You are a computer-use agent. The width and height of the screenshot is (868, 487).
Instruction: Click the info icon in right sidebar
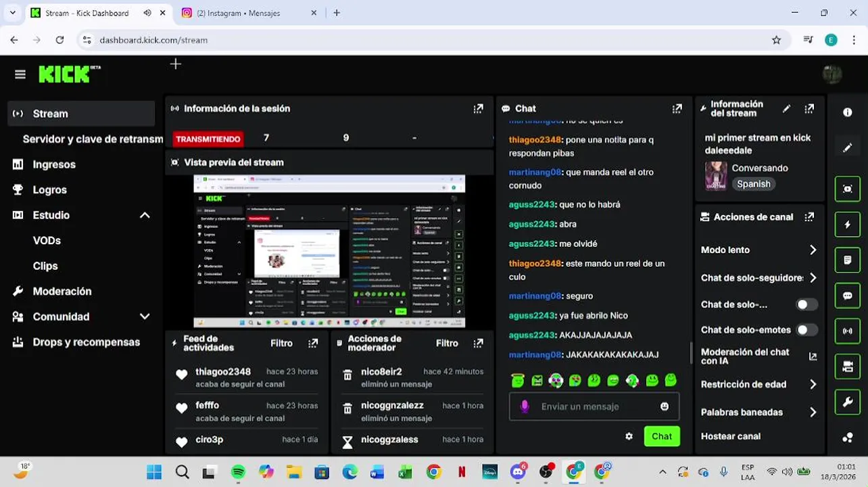pyautogui.click(x=848, y=112)
